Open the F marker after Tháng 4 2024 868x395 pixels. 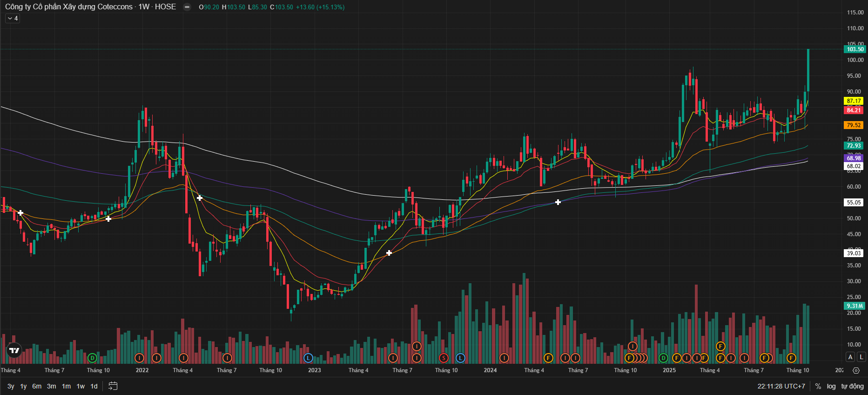click(x=548, y=358)
